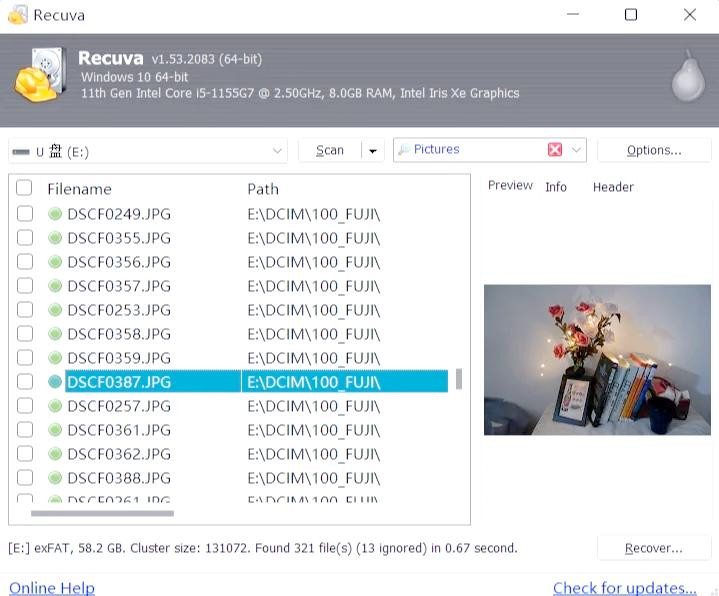Clear the Pictures filter with red X

pyautogui.click(x=555, y=150)
